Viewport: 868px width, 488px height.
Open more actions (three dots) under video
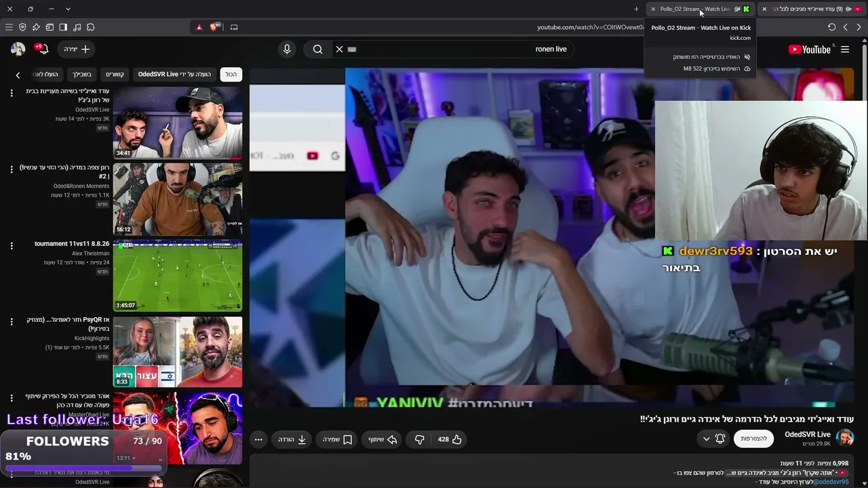258,439
